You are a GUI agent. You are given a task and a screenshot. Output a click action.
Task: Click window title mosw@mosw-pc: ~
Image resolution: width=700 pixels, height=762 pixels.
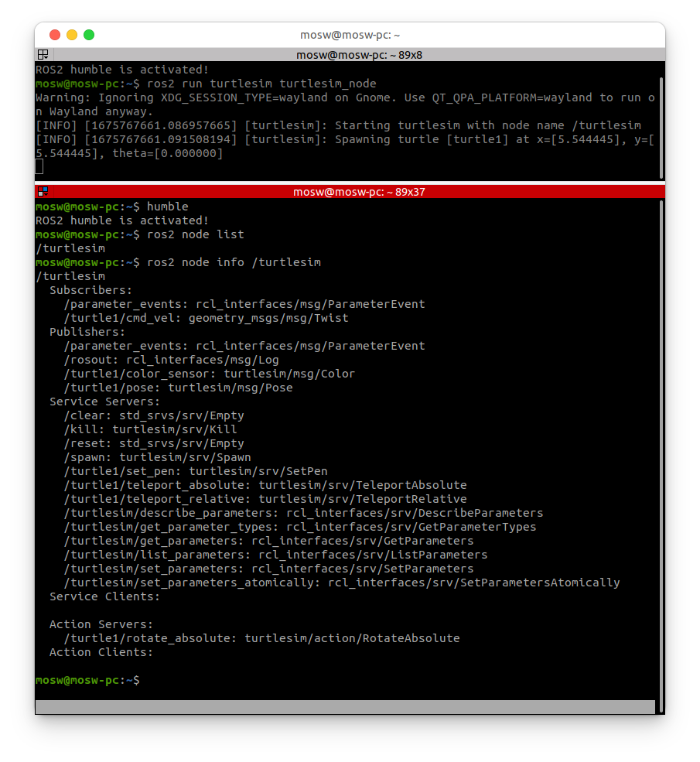350,35
